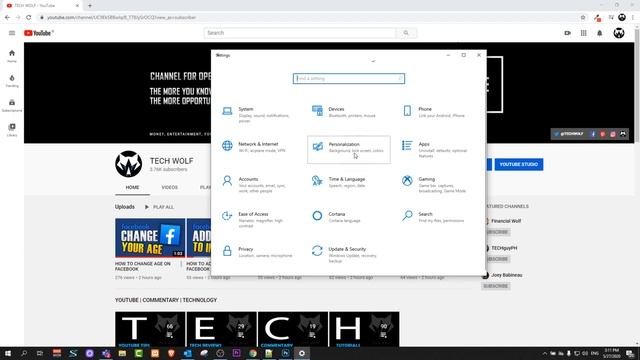Click Settings gear on taskbar
The image size is (640, 360).
coord(302,353)
